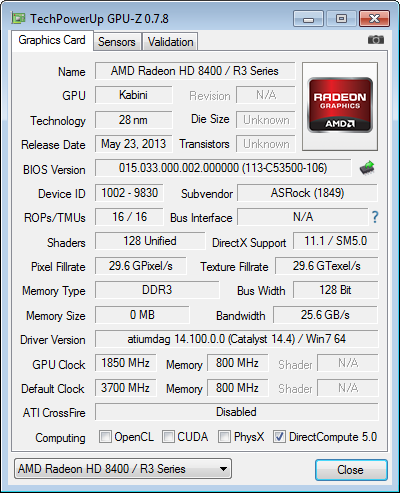Click the camera screenshot icon
400x493 pixels.
(x=376, y=40)
